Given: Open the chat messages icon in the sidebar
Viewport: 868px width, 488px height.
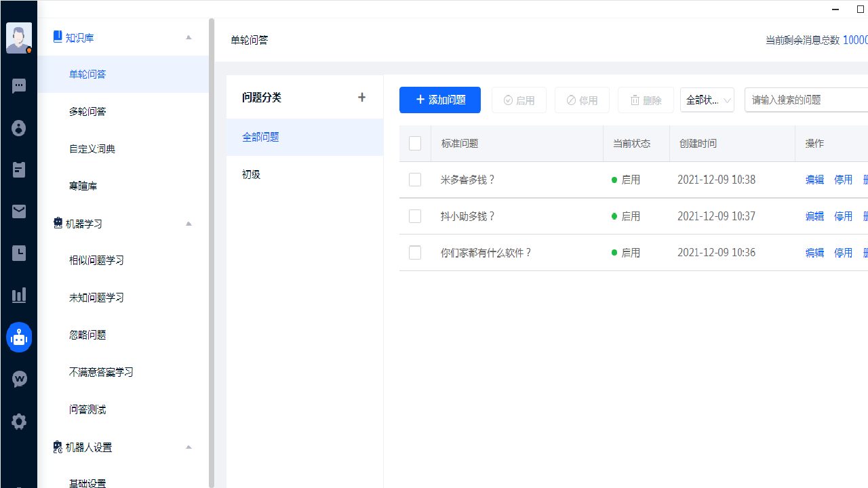Looking at the screenshot, I should point(18,85).
